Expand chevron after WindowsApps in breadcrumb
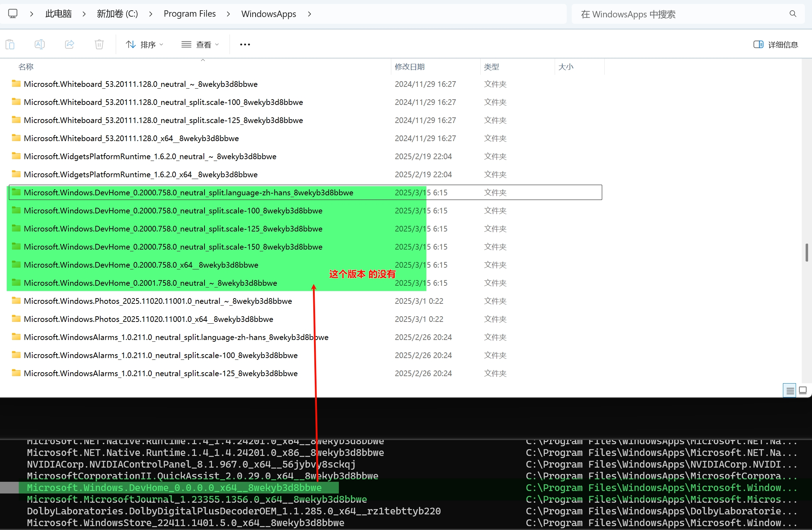This screenshot has width=812, height=530. (x=309, y=14)
